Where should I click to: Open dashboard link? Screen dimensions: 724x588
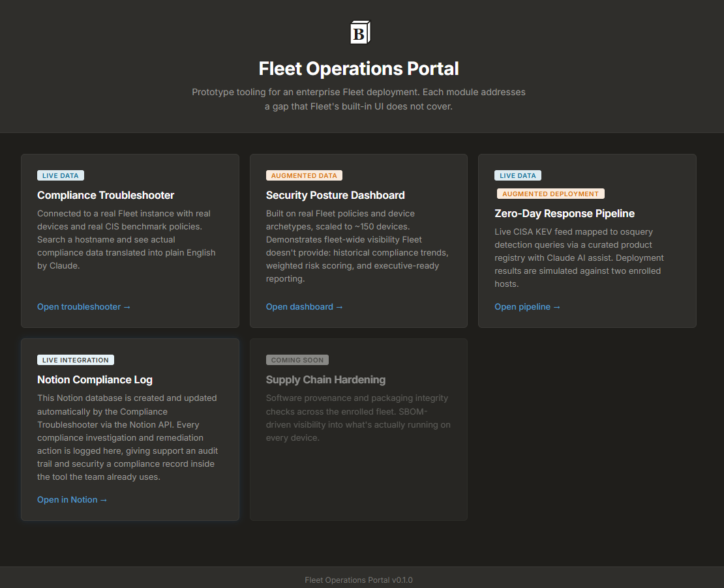(305, 307)
